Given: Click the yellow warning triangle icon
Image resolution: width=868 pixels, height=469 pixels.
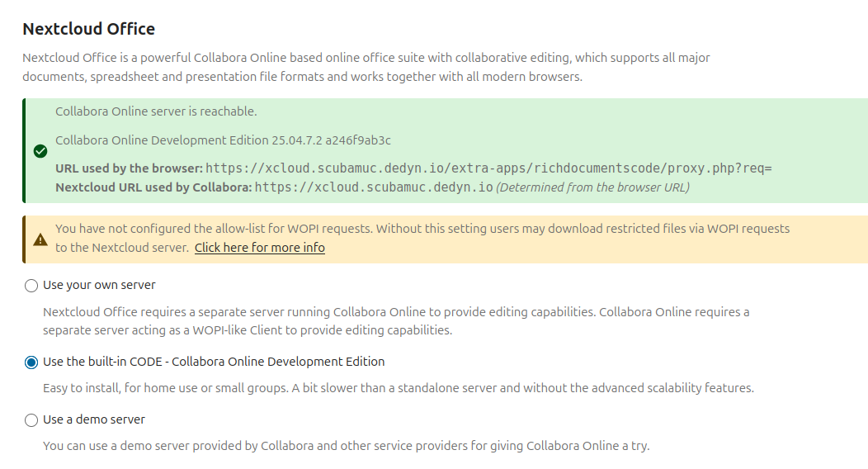Looking at the screenshot, I should (x=40, y=239).
